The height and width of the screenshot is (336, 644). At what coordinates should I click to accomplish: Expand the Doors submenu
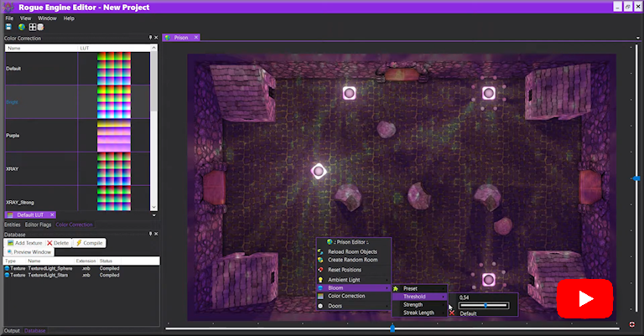pyautogui.click(x=354, y=306)
